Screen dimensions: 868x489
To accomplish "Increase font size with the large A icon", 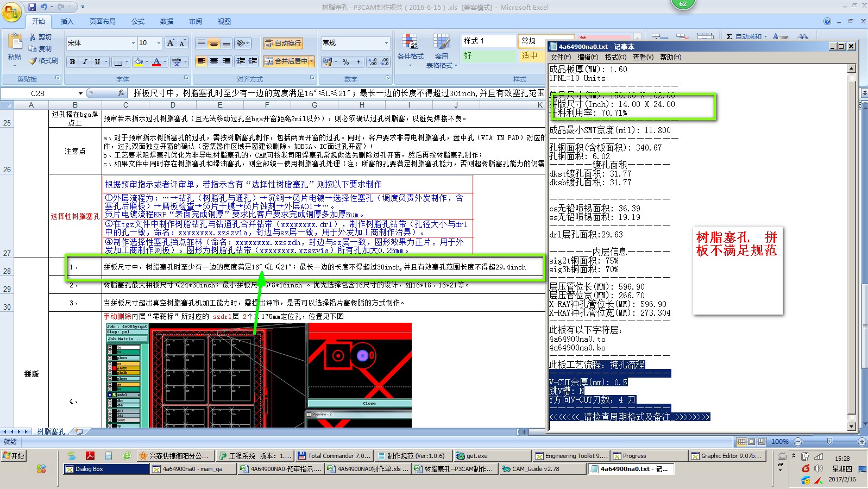I will coord(171,43).
